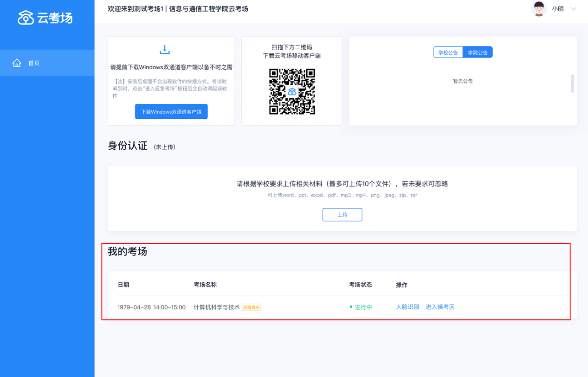
Task: Click the download arrow icon
Action: (x=165, y=50)
